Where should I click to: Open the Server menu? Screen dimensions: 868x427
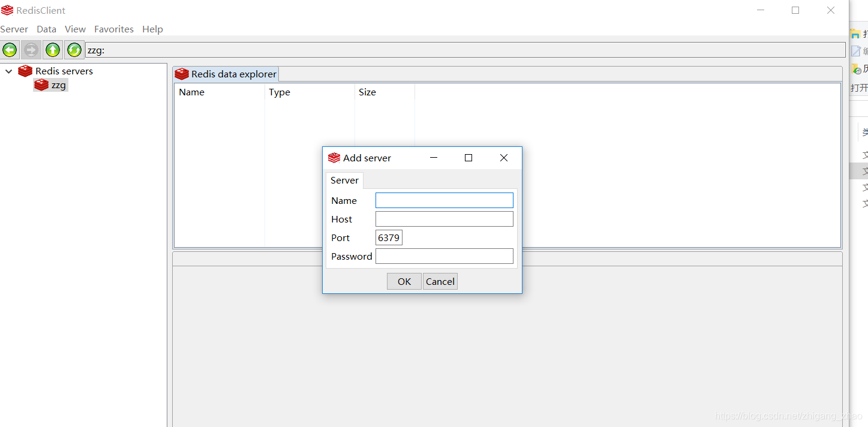[14, 29]
